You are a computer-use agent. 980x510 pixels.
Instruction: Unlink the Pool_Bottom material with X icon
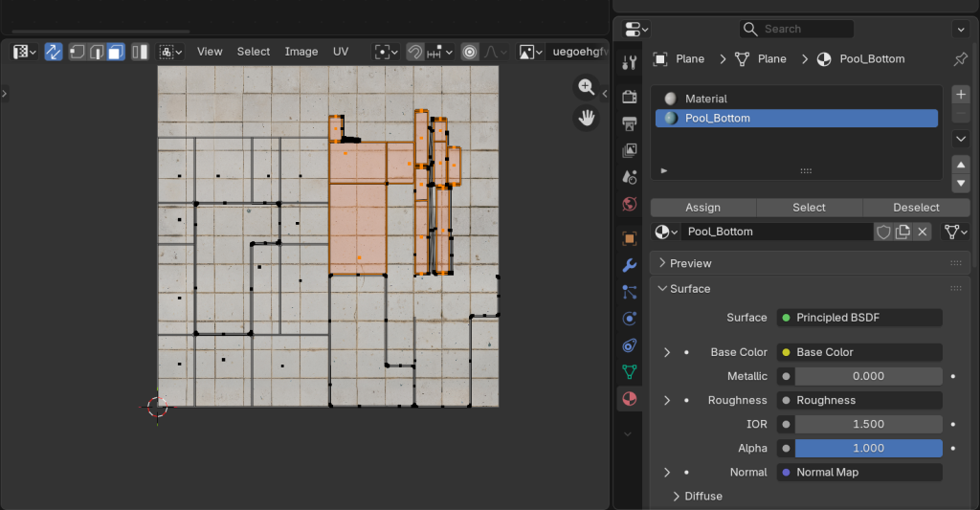(x=923, y=232)
